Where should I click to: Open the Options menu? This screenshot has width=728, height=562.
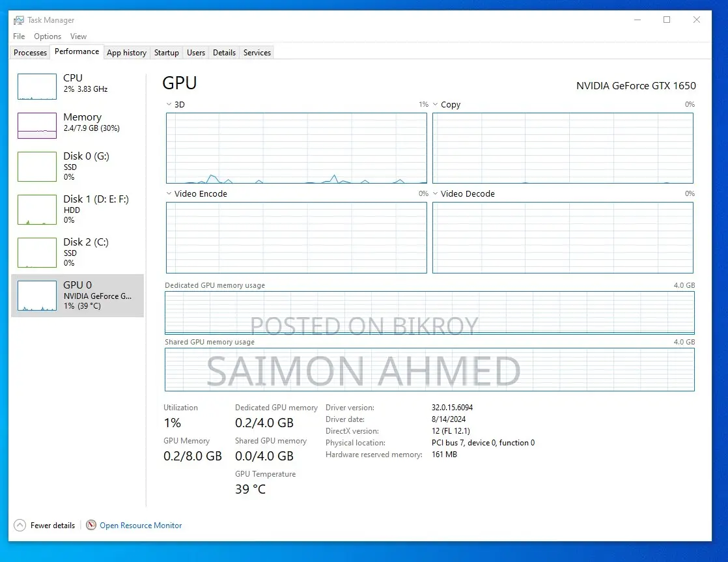48,36
